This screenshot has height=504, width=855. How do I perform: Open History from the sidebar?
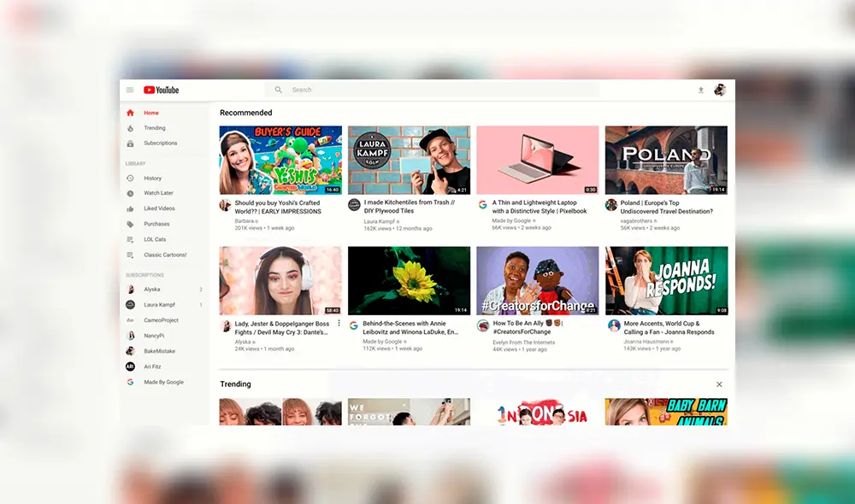pos(153,178)
